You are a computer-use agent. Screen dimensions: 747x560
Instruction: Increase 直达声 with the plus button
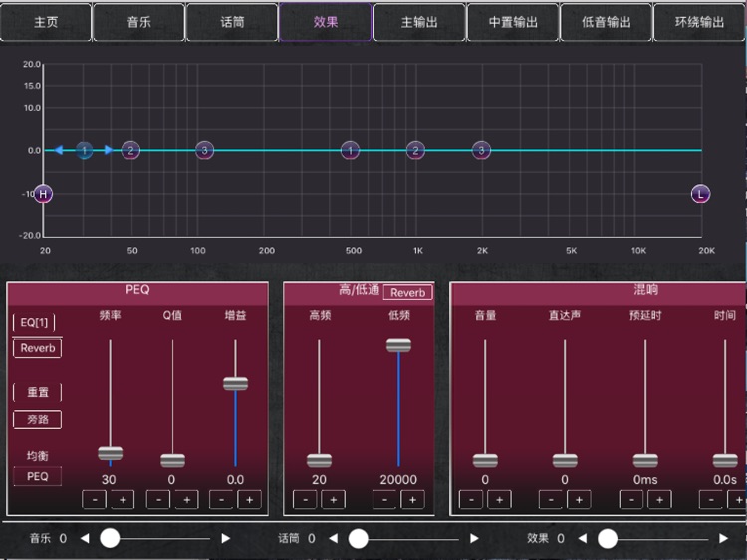[579, 500]
